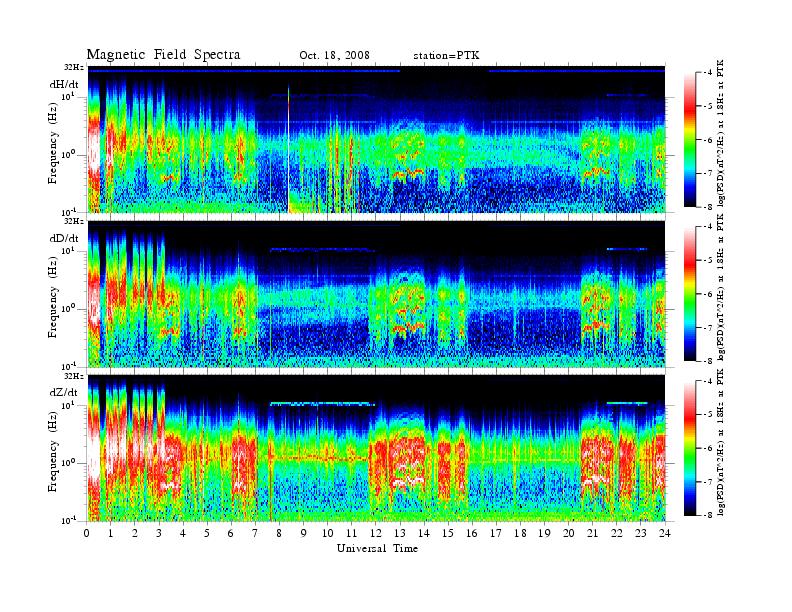The height and width of the screenshot is (612, 792).
Task: Select the "dZ/dt" panel label
Action: [64, 392]
